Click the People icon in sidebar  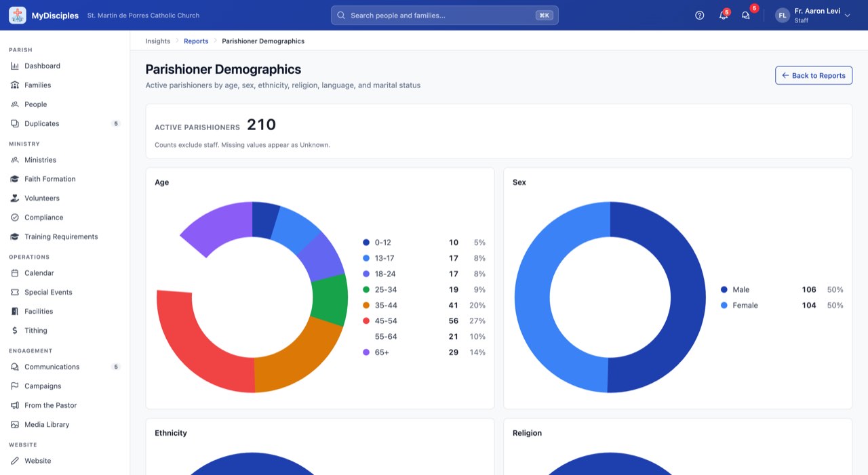[15, 104]
